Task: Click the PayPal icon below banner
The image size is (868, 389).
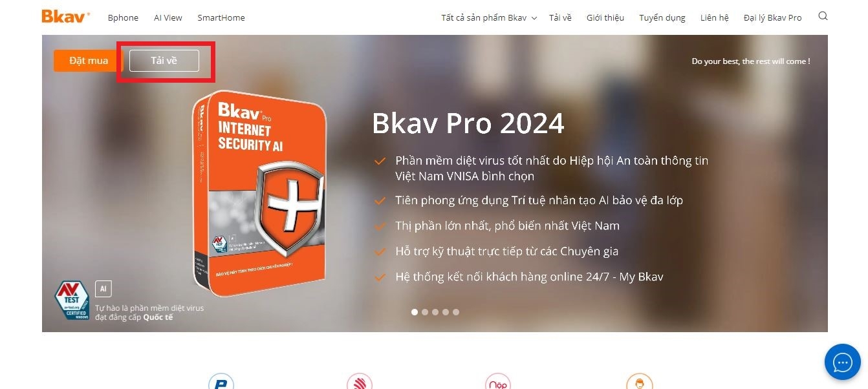Action: tap(221, 381)
